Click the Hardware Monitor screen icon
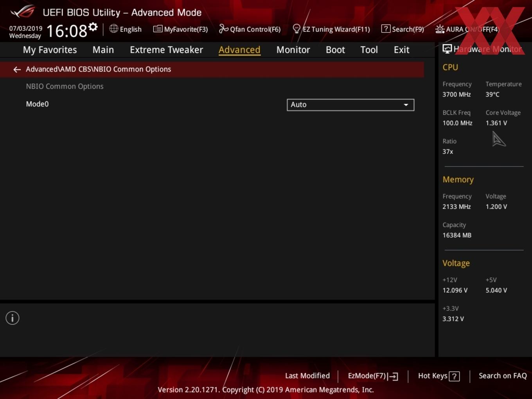 [x=447, y=49]
